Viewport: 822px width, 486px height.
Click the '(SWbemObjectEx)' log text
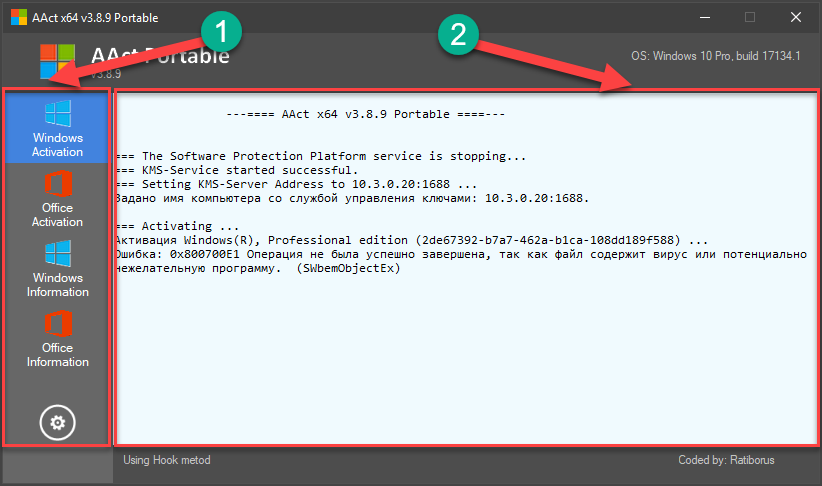tap(351, 268)
